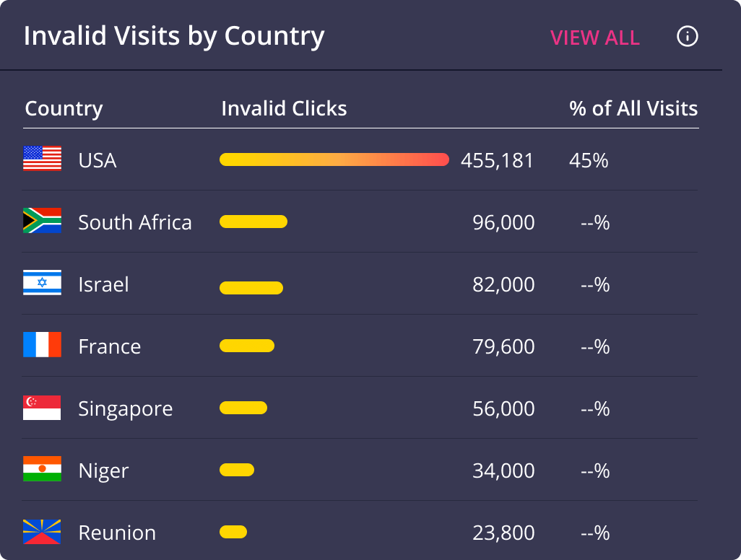Select the Country column header
This screenshot has width=741, height=560.
pos(64,108)
